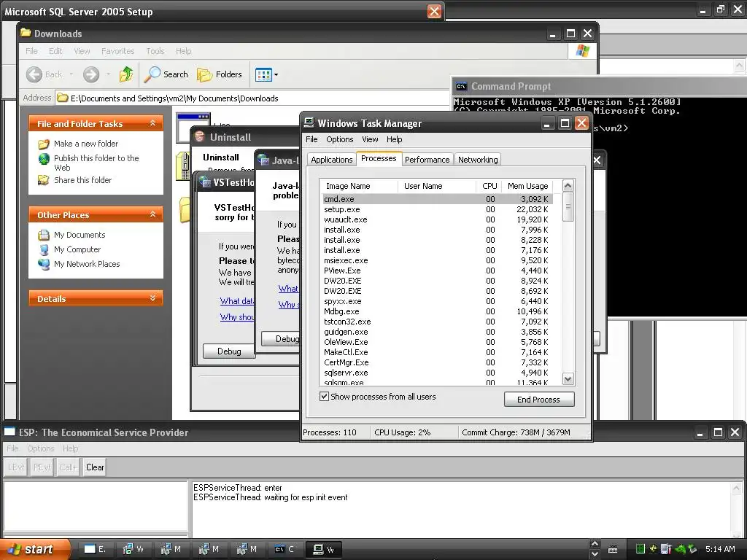
Task: Click the My Network Places icon
Action: click(x=44, y=264)
